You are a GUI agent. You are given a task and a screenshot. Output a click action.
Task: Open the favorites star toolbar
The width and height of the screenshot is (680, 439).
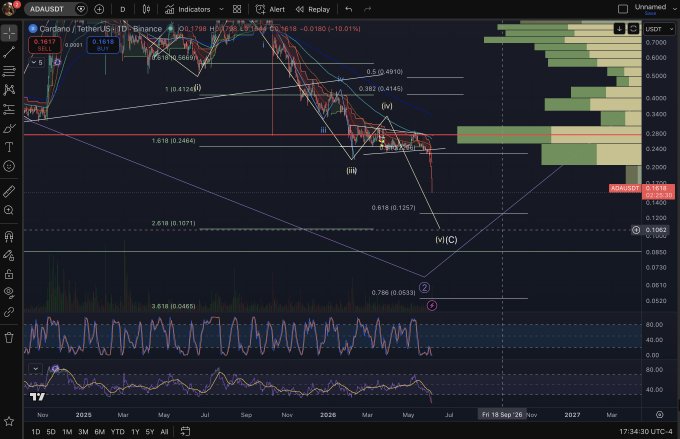point(9,421)
